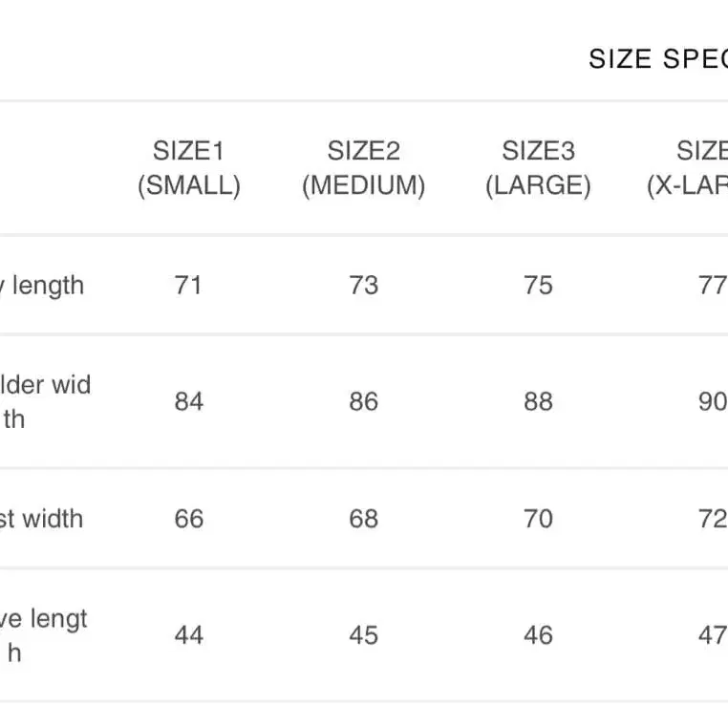The height and width of the screenshot is (728, 728).
Task: Click the body length row label
Action: (44, 286)
